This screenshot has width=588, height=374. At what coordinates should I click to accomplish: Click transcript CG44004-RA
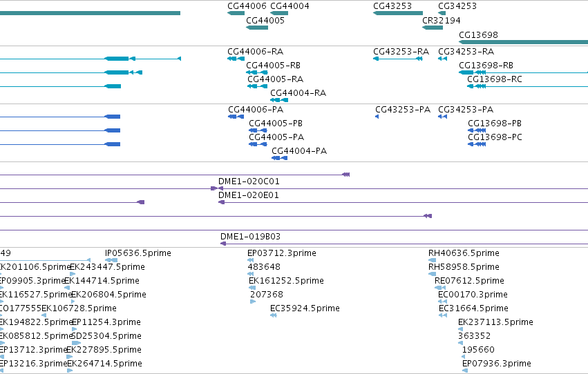click(x=298, y=93)
